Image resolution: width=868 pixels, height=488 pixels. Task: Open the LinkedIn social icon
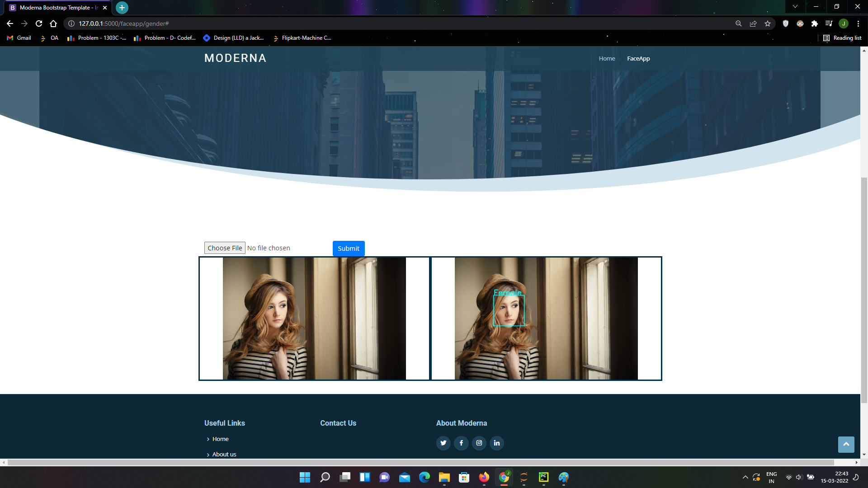(496, 443)
